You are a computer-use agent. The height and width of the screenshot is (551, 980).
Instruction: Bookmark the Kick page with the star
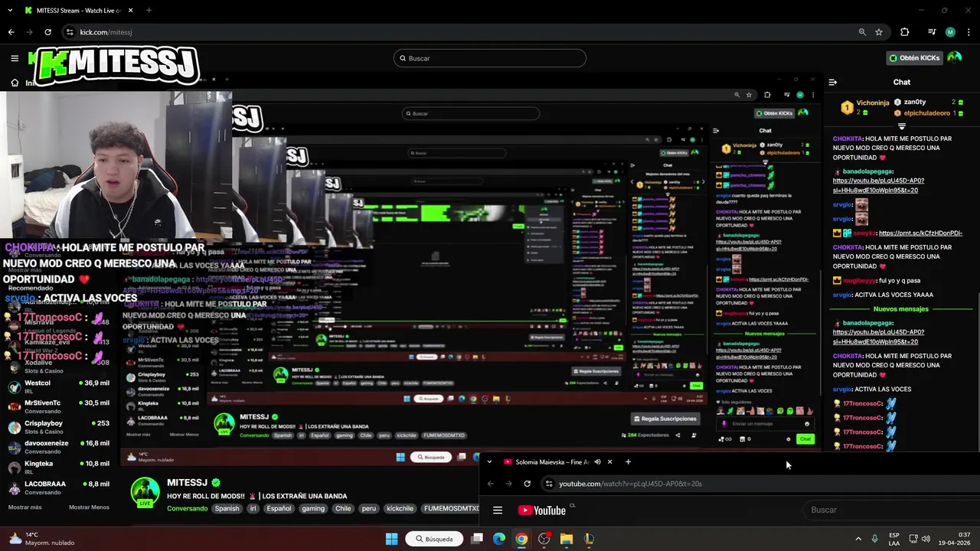[x=879, y=32]
